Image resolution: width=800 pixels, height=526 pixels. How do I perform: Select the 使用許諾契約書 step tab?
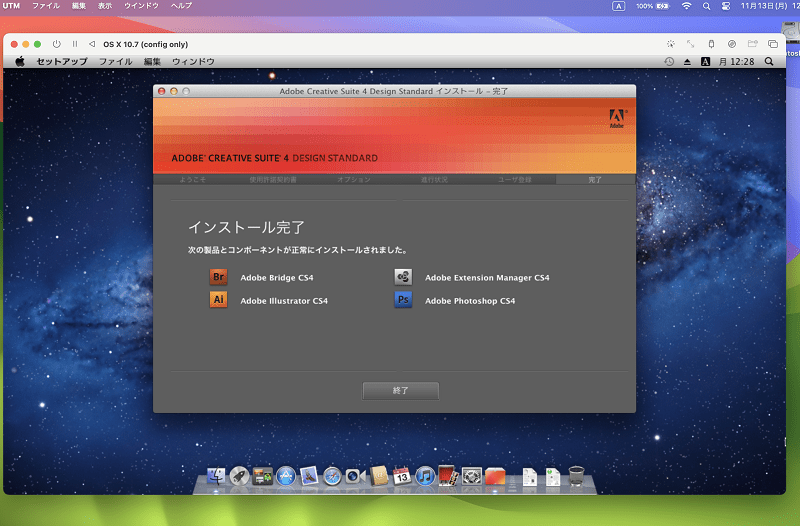(x=273, y=180)
